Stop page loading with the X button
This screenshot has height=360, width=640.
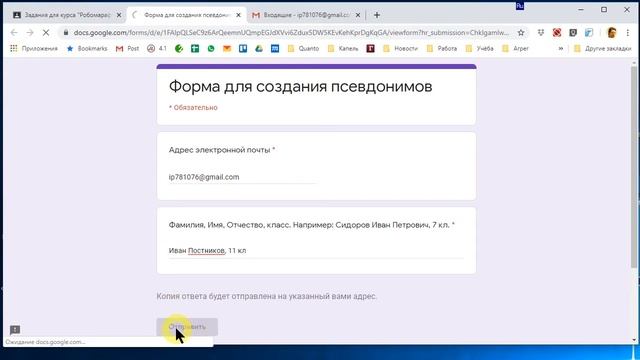coord(46,33)
